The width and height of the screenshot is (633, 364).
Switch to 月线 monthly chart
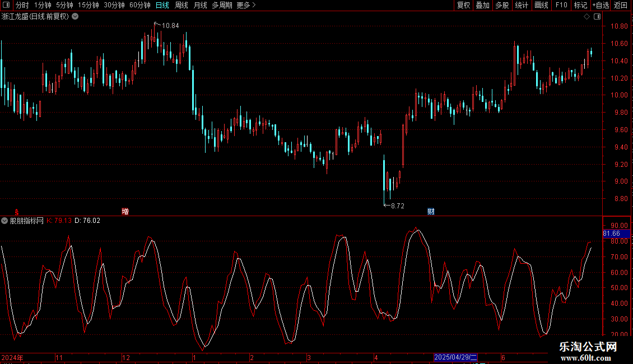click(200, 5)
